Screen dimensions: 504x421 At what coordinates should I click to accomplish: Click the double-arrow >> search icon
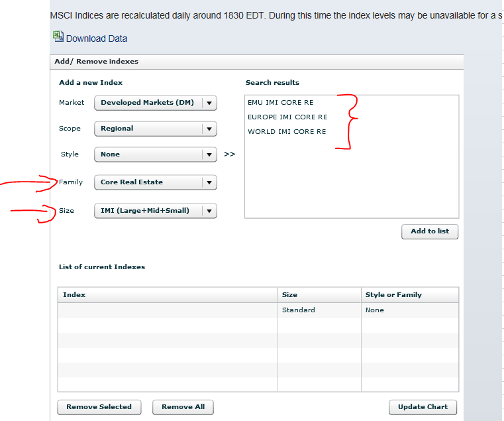pos(229,154)
